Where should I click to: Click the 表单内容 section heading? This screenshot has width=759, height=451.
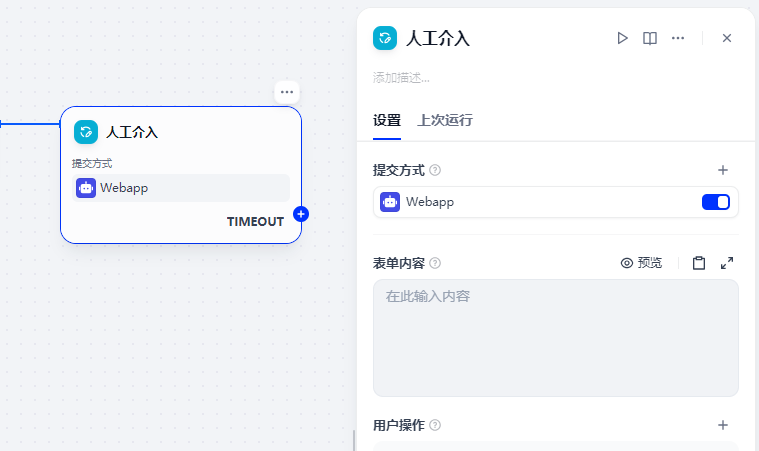[x=399, y=263]
